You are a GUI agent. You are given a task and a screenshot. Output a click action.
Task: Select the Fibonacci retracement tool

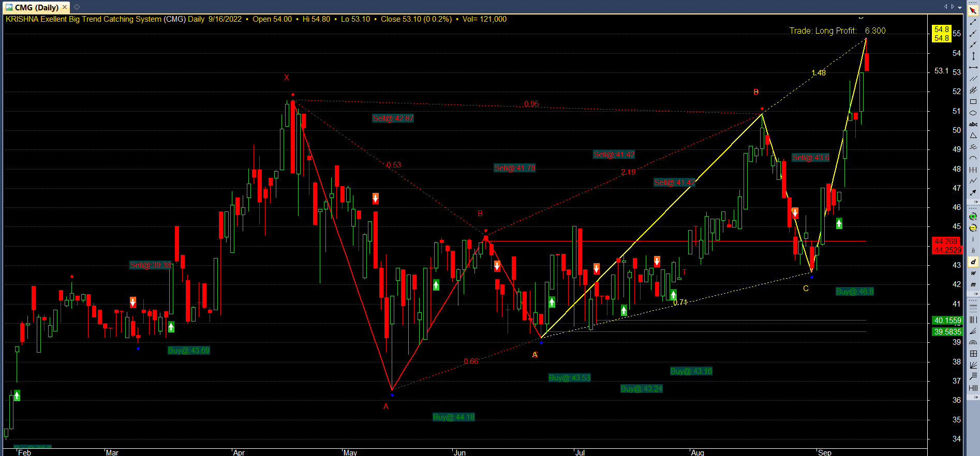tap(973, 308)
